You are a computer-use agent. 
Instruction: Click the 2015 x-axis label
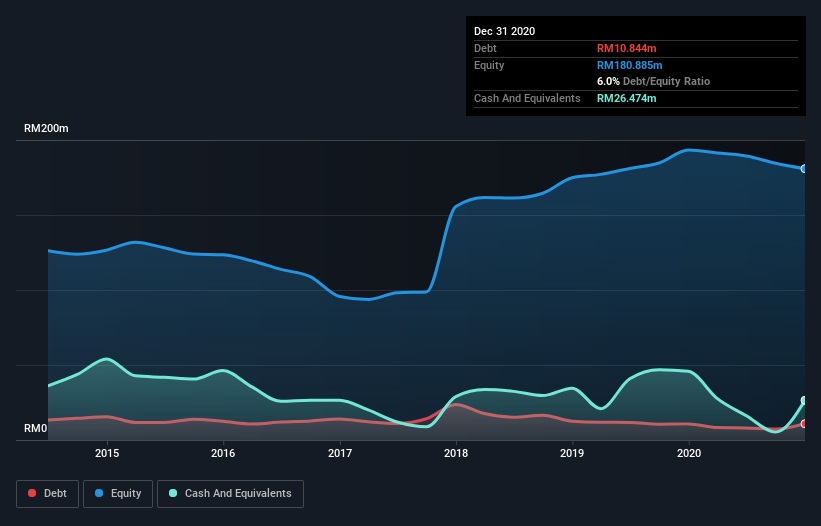(107, 453)
